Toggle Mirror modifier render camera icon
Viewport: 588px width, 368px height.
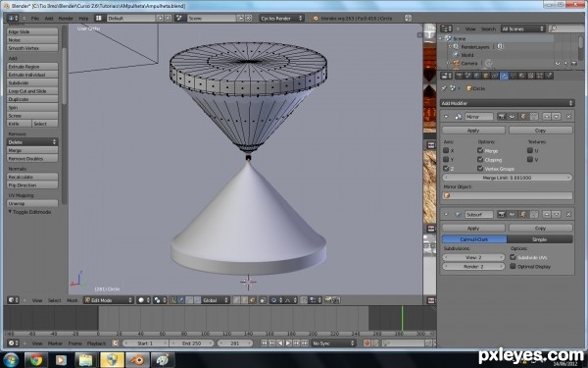click(502, 117)
